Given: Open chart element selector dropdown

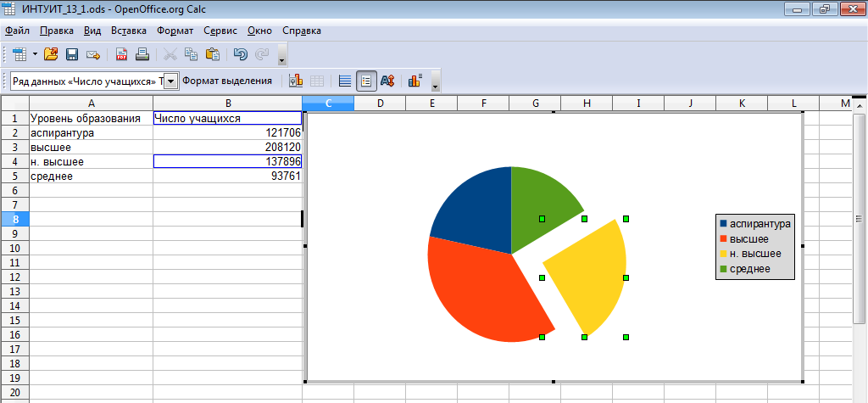Looking at the screenshot, I should pos(171,81).
